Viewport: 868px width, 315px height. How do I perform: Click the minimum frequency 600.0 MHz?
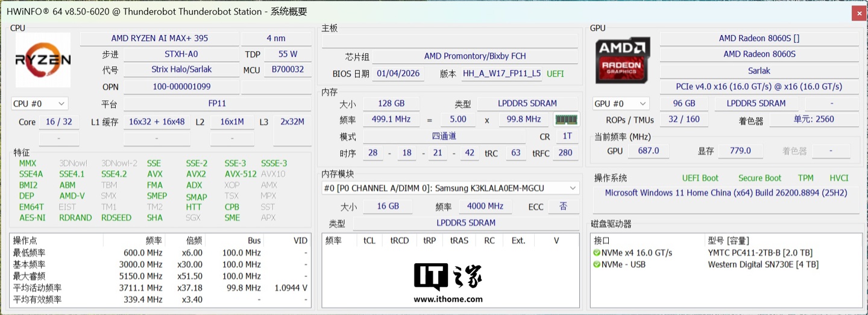(x=143, y=253)
